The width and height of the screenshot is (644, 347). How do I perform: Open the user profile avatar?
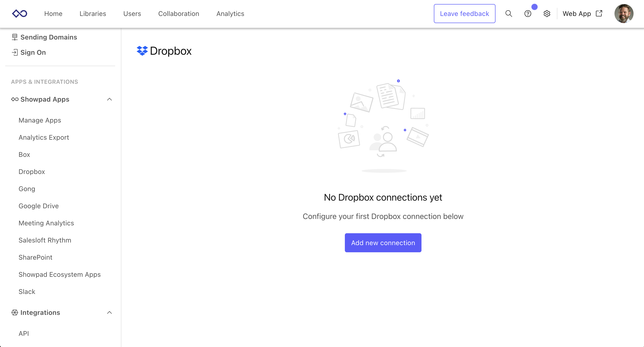coord(624,14)
